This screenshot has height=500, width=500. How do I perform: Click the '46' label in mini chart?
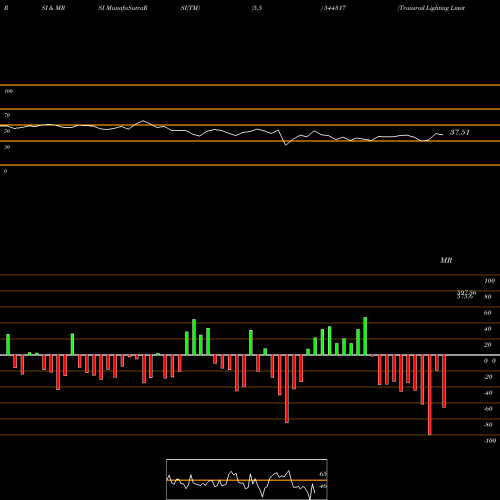(322, 486)
